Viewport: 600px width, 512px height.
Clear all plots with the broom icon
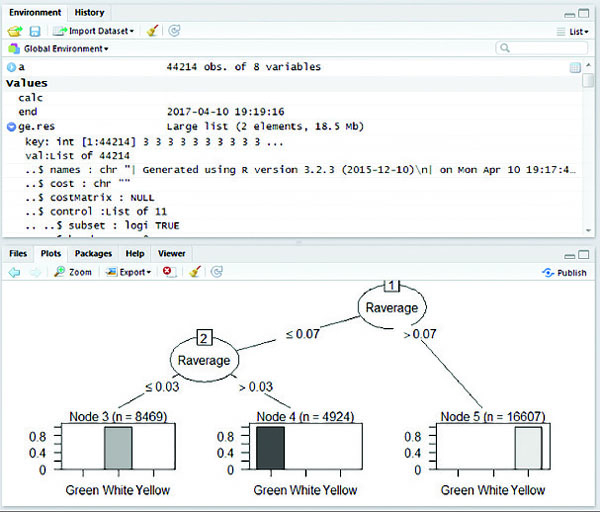[195, 272]
